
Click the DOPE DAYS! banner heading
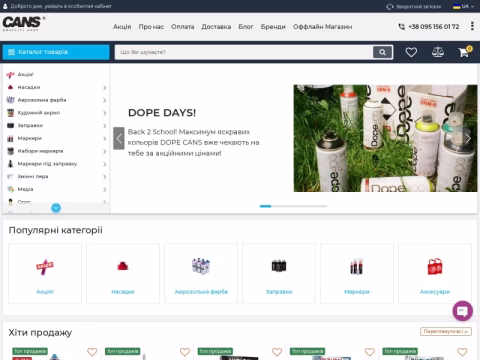tap(162, 113)
